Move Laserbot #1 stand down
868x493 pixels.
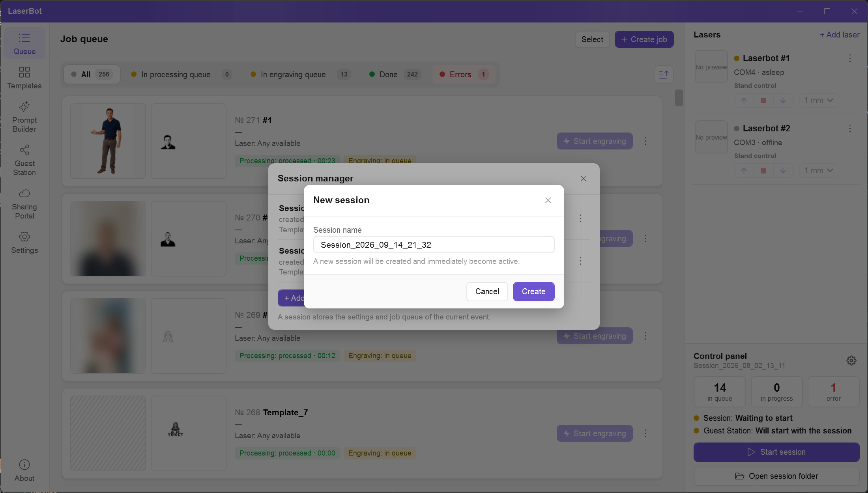783,101
